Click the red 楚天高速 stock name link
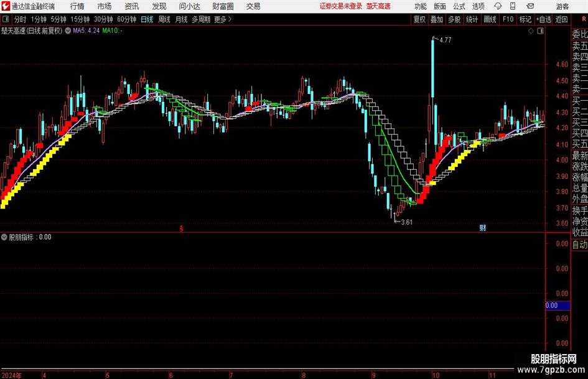The image size is (588, 379). pos(378,6)
